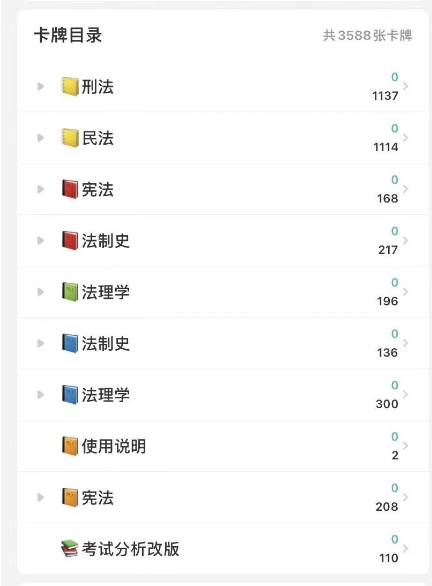The image size is (432, 586).
Task: Select the red book icon next to 168-card 宪法
Action: tap(70, 189)
